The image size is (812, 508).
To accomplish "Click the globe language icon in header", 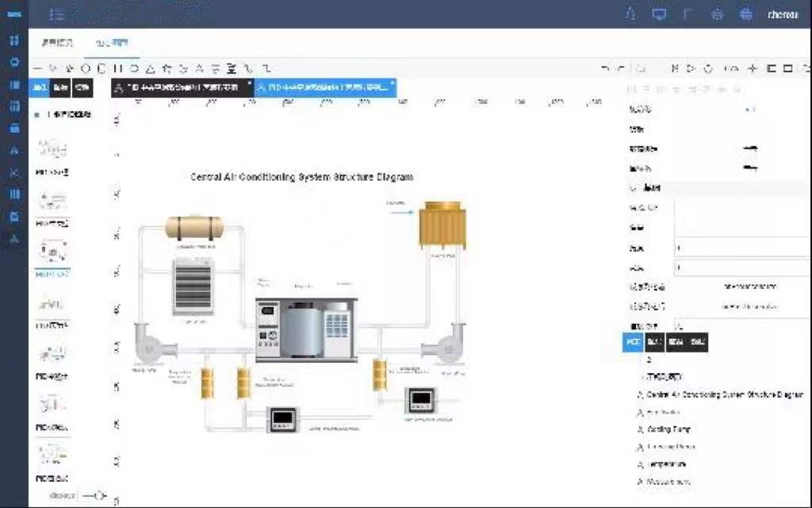I will pos(745,14).
